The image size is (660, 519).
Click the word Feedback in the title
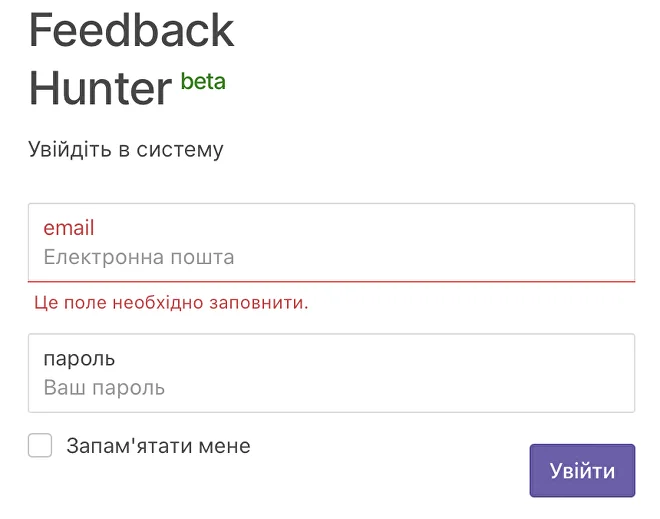point(131,31)
